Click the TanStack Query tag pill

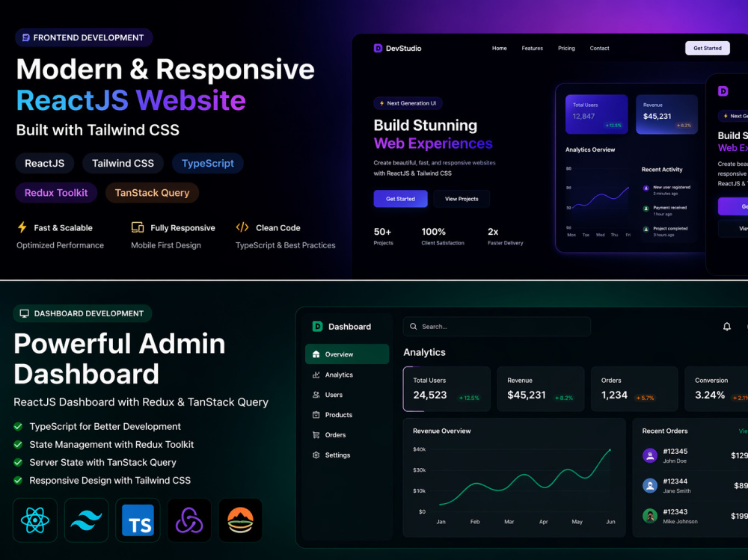152,193
